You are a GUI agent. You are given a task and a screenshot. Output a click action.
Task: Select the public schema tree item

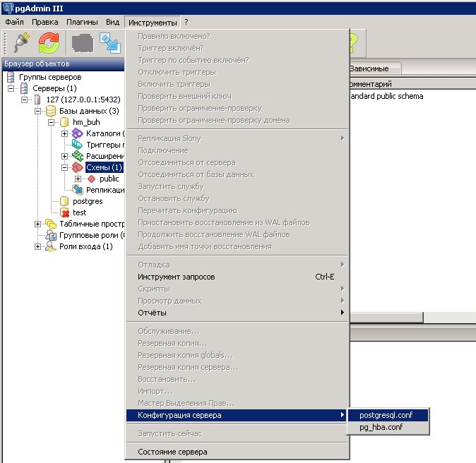click(x=109, y=179)
